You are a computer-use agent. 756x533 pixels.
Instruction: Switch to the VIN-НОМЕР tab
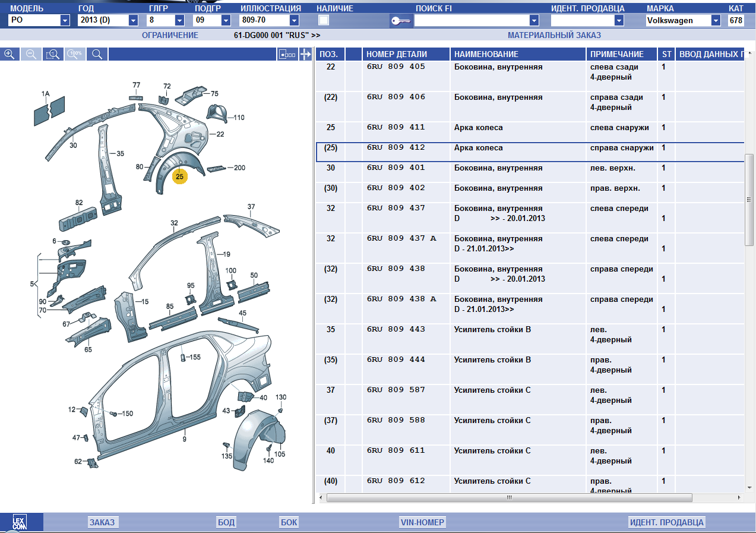coord(422,522)
